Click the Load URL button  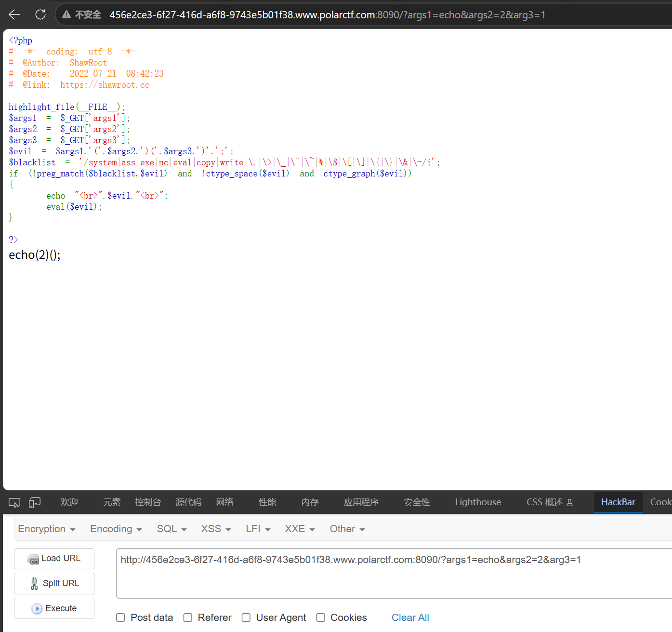54,559
